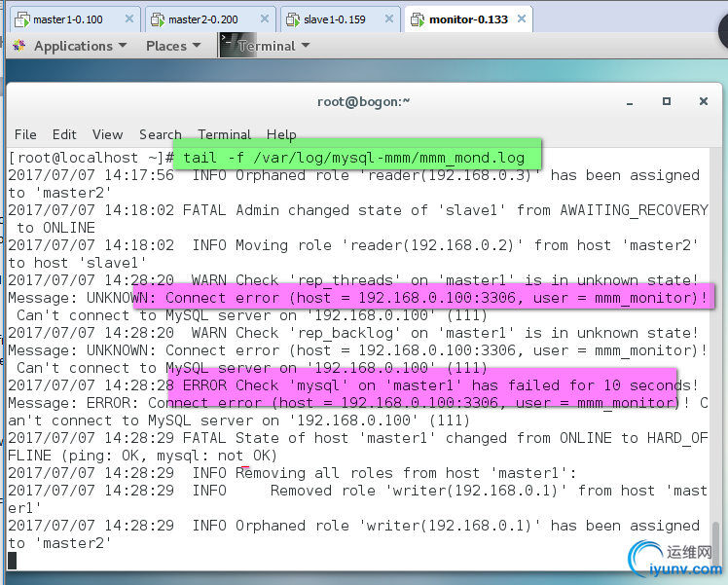Open the File menu

click(25, 134)
